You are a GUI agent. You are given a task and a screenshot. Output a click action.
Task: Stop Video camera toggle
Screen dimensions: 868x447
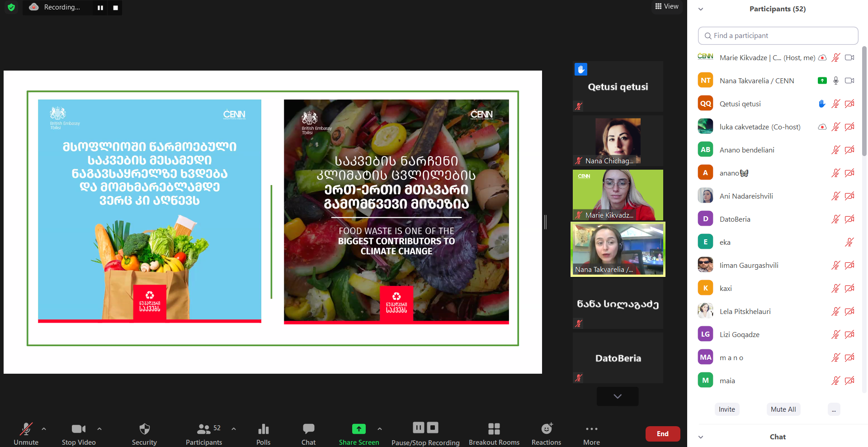pyautogui.click(x=78, y=429)
